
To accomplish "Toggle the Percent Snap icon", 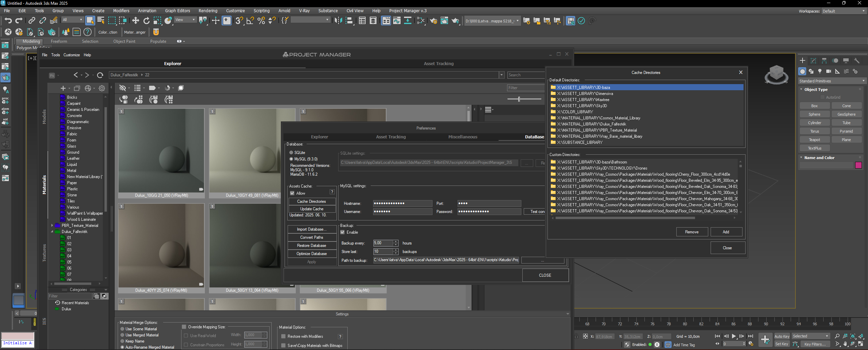I will tap(261, 21).
